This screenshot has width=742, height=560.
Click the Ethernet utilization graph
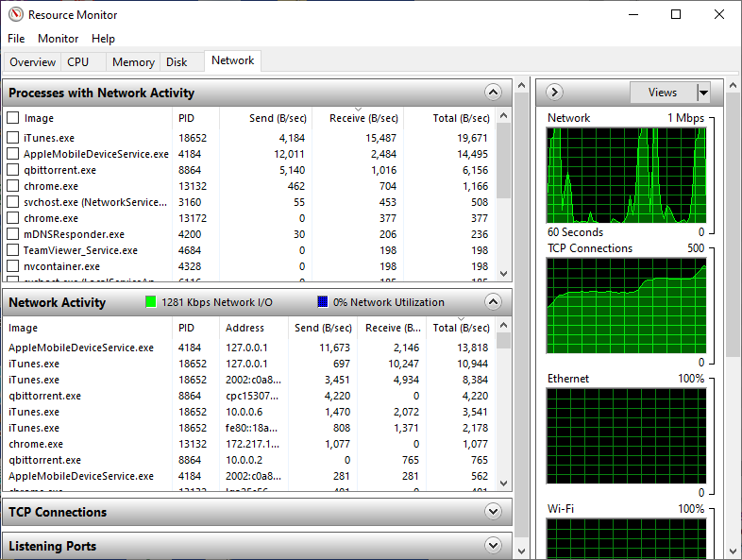[626, 436]
